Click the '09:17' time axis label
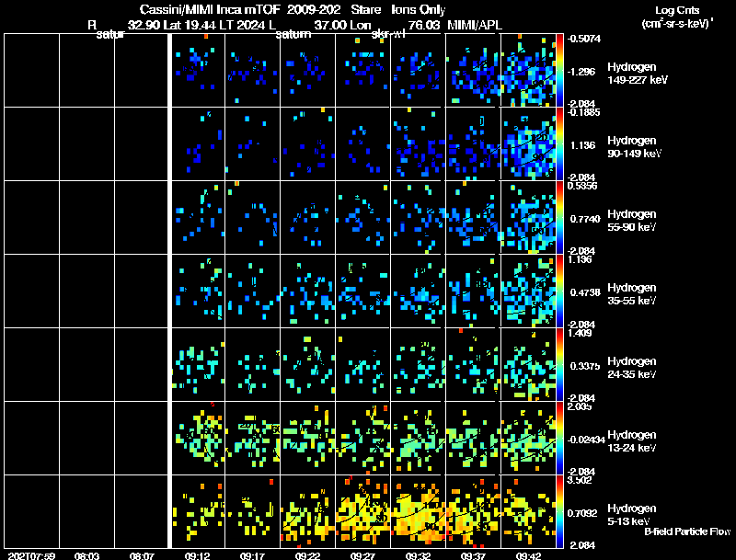Viewport: 736px width, 560px height. pos(252,555)
